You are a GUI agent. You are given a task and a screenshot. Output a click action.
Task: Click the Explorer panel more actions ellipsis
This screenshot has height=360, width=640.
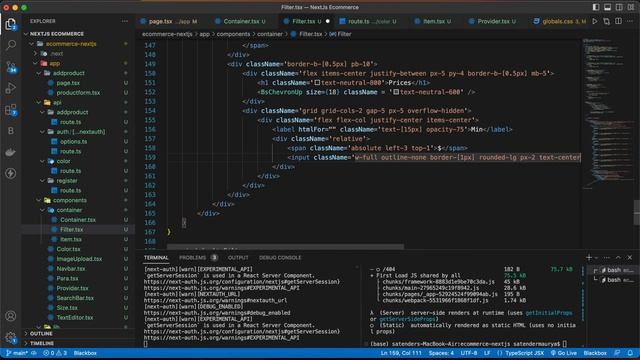point(124,21)
